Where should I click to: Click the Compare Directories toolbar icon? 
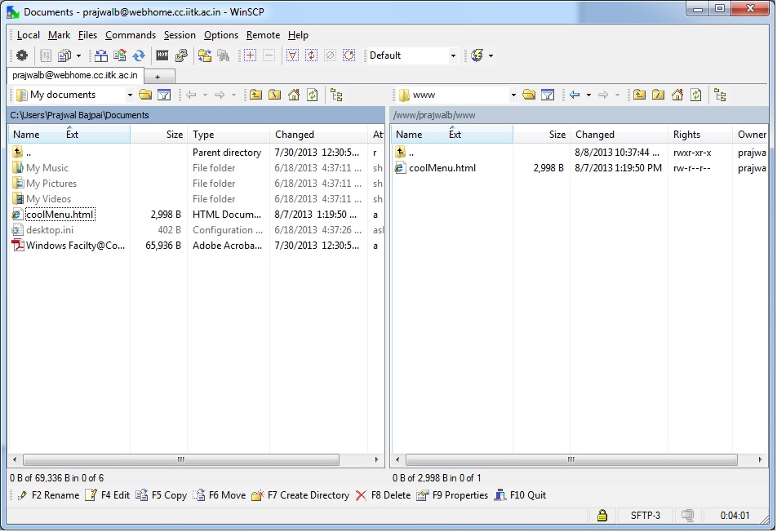tap(101, 55)
